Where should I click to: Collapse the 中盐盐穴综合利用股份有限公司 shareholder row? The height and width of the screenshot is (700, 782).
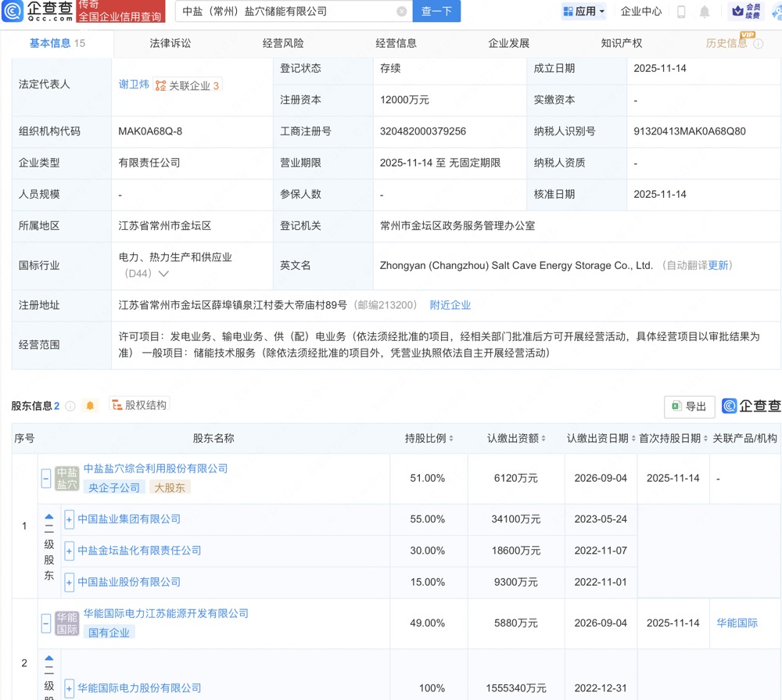click(x=46, y=479)
